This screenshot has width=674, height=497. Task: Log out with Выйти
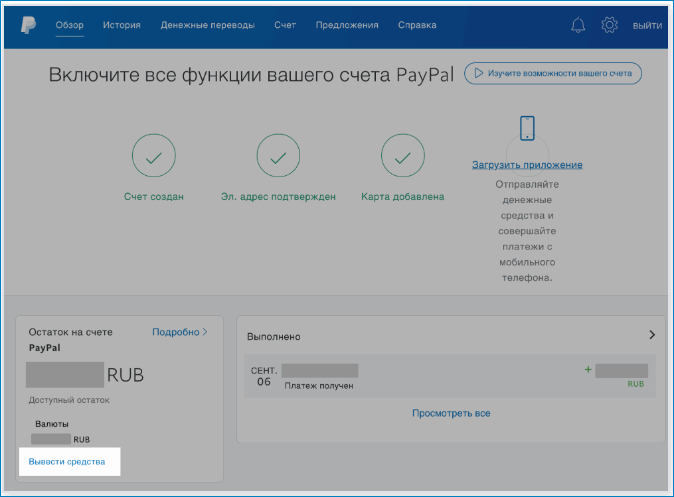(647, 25)
